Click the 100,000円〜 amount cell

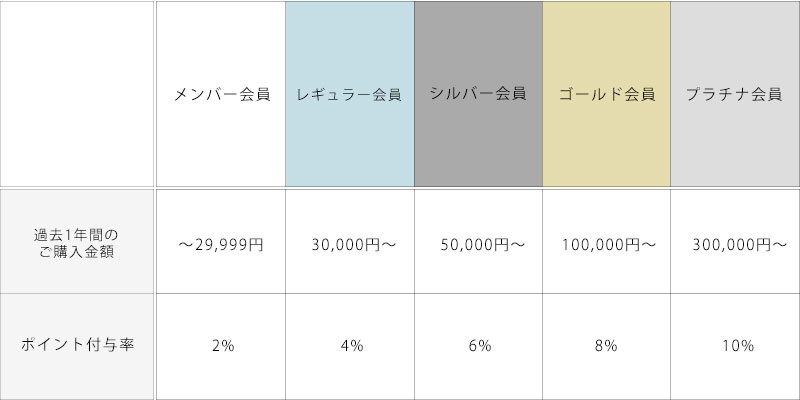point(606,243)
